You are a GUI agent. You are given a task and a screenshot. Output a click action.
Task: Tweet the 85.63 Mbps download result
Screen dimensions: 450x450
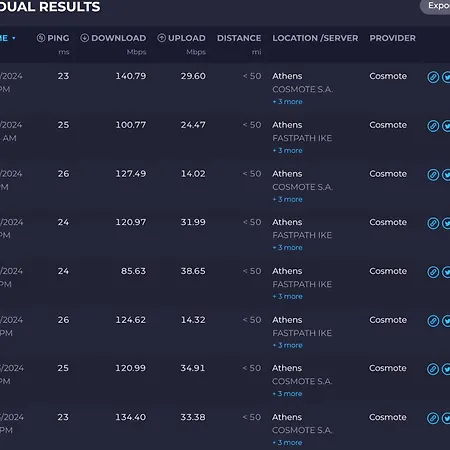pyautogui.click(x=446, y=272)
